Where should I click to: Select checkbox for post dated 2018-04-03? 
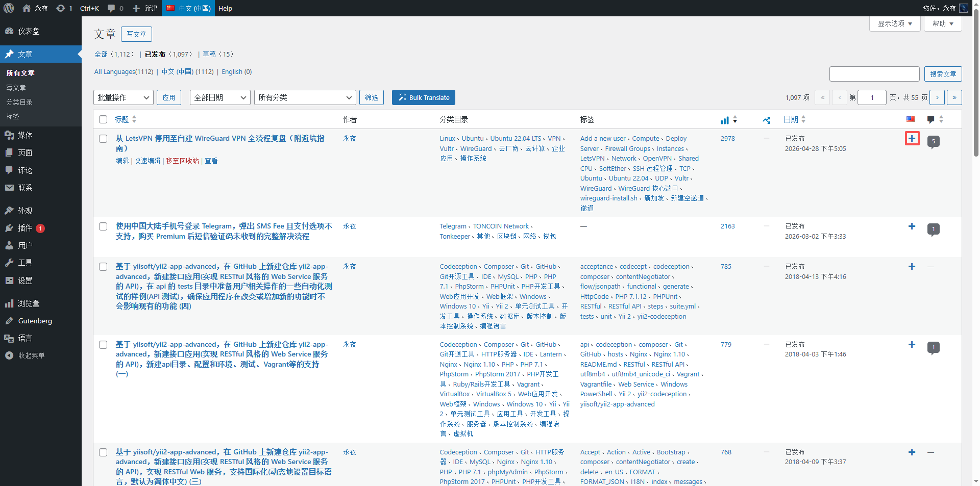[103, 345]
